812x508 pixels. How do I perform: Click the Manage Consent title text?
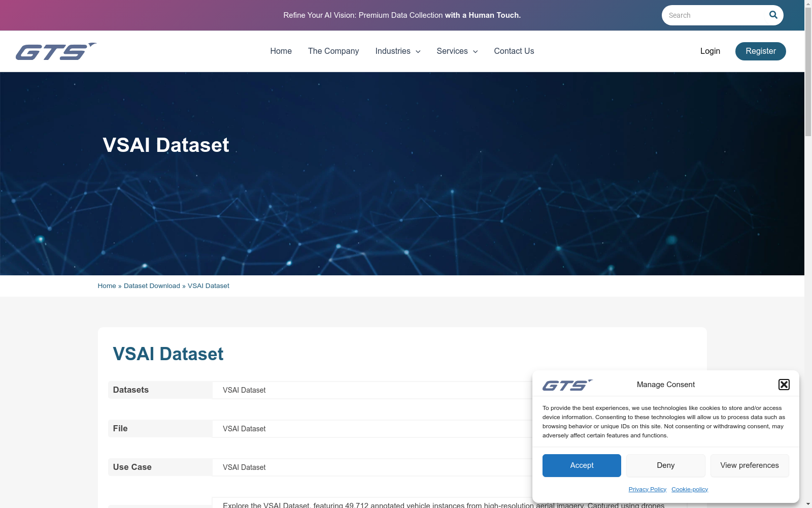(x=665, y=385)
